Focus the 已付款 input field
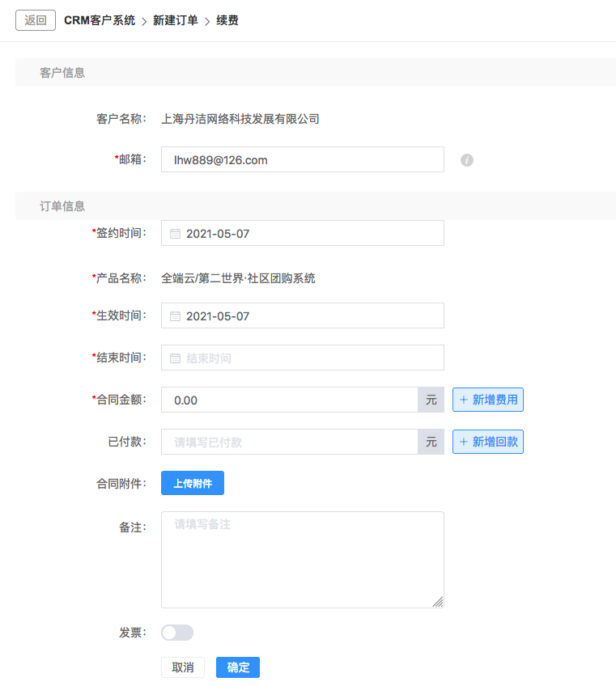 [x=290, y=442]
